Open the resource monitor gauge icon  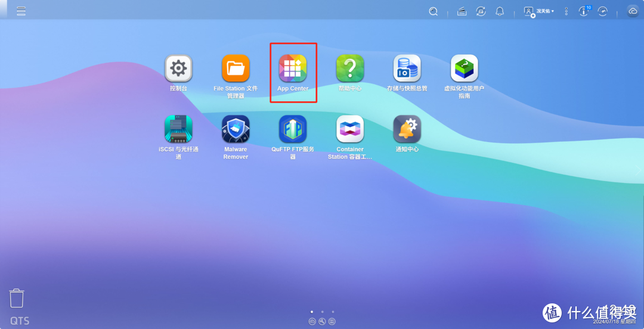(602, 11)
